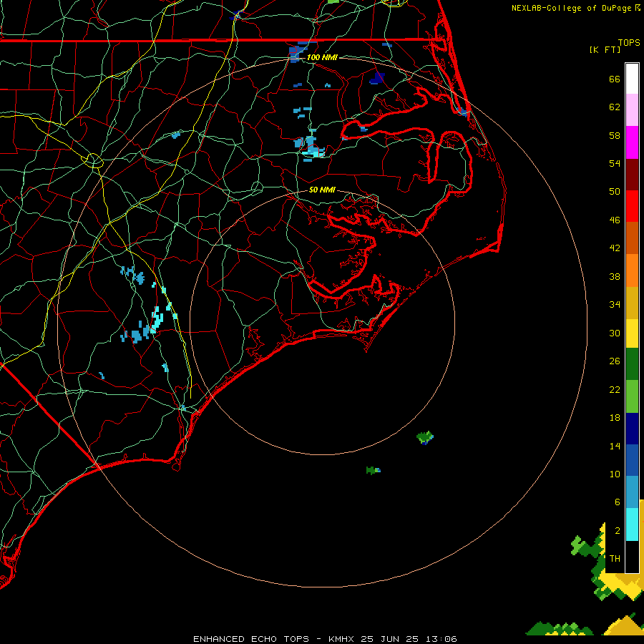Click the '26' legend value
Viewport: 644px width, 644px height.
pyautogui.click(x=615, y=361)
